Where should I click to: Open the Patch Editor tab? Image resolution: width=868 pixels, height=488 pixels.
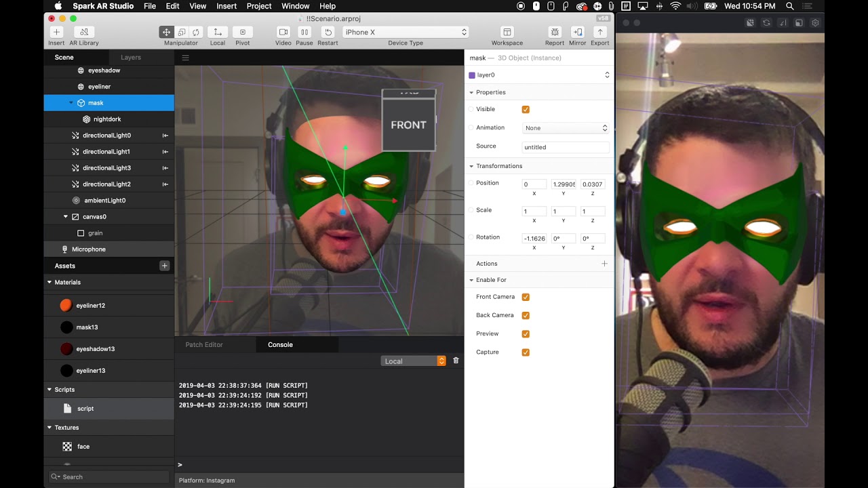coord(204,345)
